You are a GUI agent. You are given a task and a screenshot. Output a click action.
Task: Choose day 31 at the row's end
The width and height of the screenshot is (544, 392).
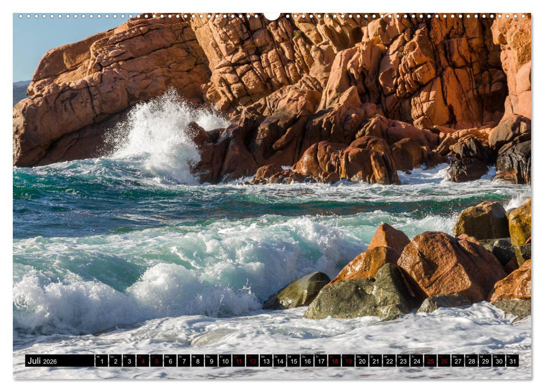click(x=512, y=361)
